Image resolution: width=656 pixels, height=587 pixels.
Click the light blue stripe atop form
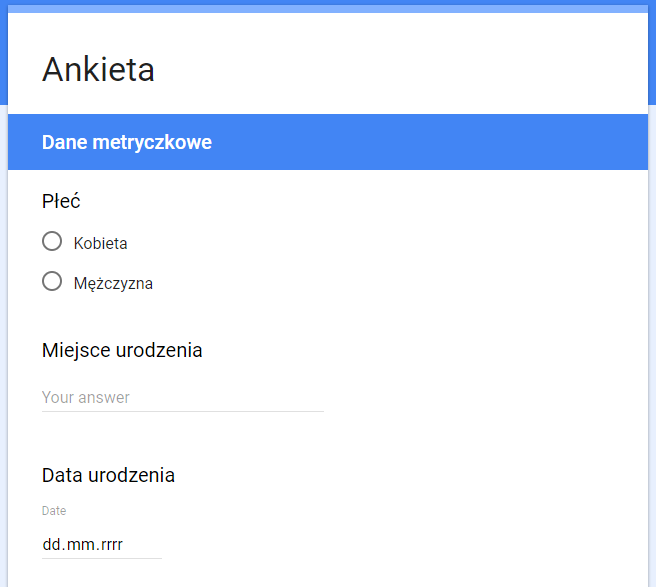(x=328, y=9)
